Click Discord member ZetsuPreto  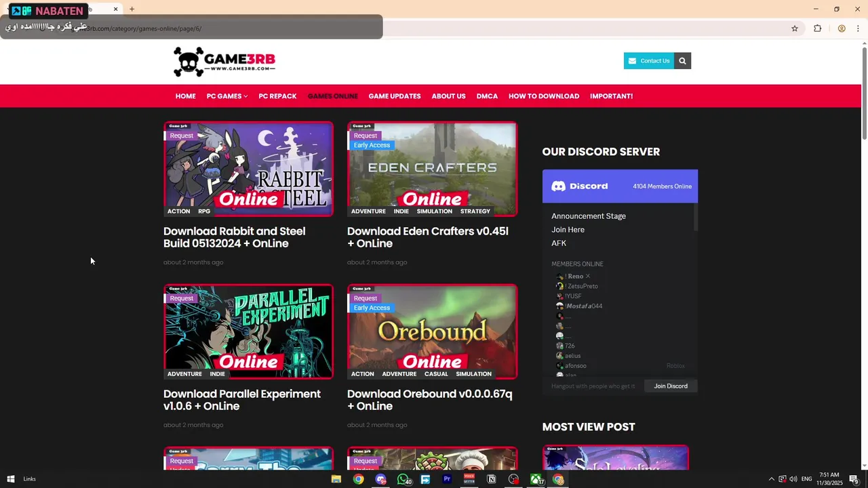tap(578, 286)
